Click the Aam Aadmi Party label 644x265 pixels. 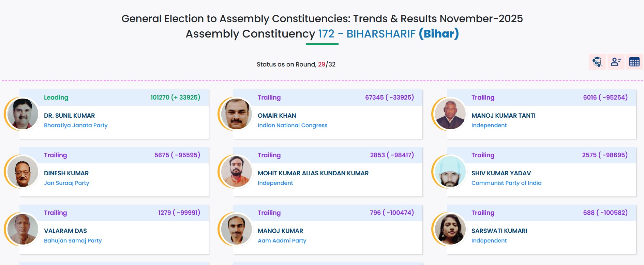(282, 240)
